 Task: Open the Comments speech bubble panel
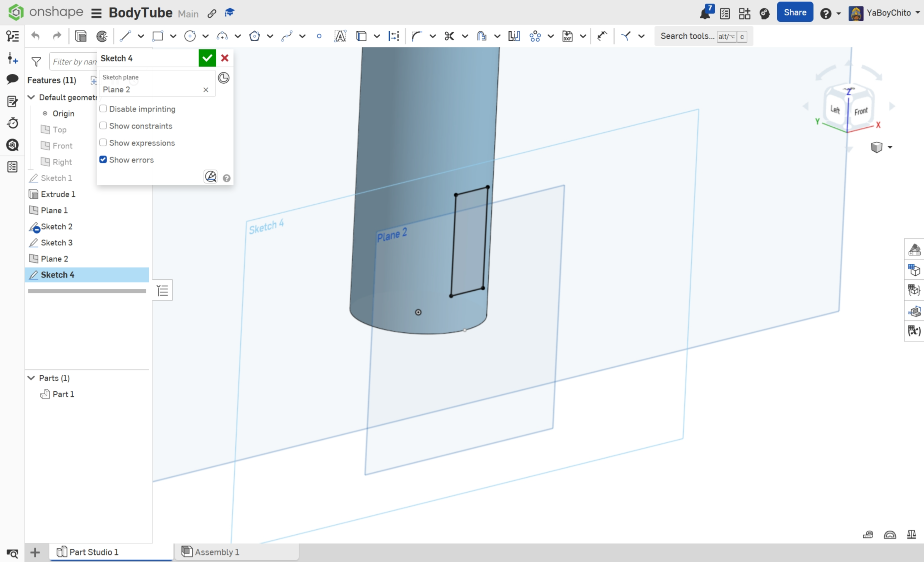tap(12, 79)
